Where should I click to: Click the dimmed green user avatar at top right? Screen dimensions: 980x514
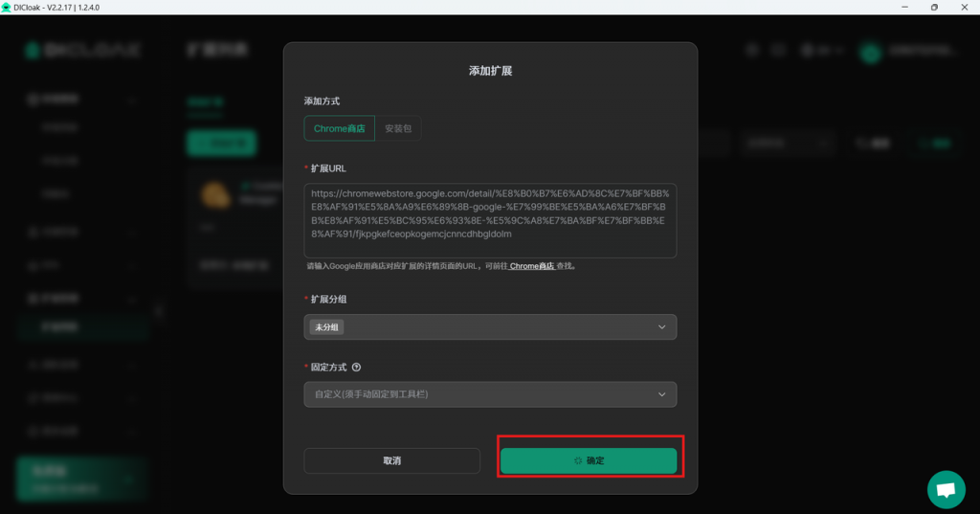pos(870,51)
